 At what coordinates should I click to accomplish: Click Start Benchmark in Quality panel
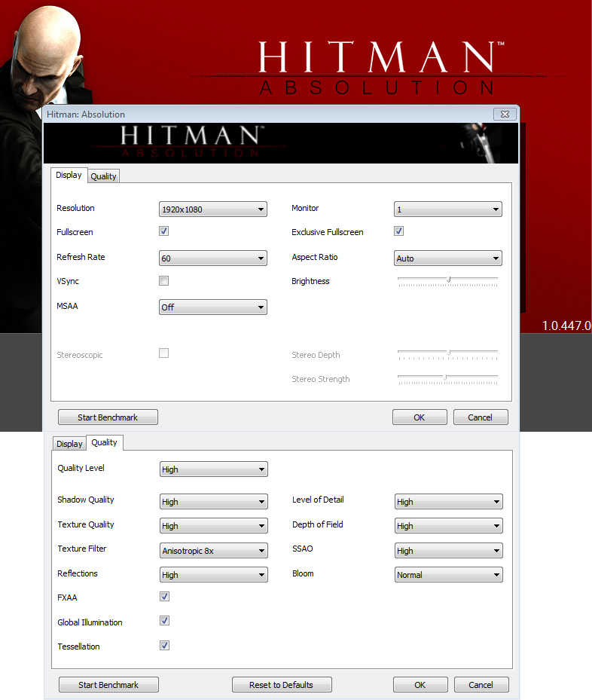tap(108, 685)
